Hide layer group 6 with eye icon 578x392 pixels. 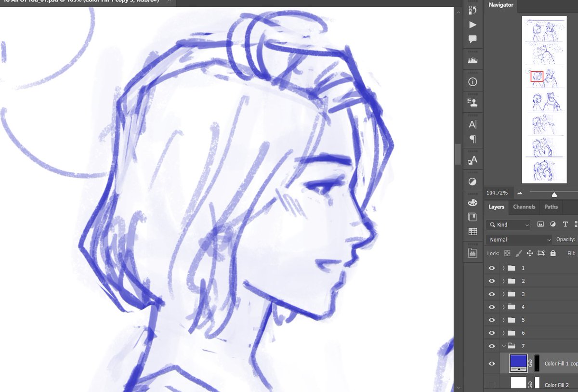[492, 333]
